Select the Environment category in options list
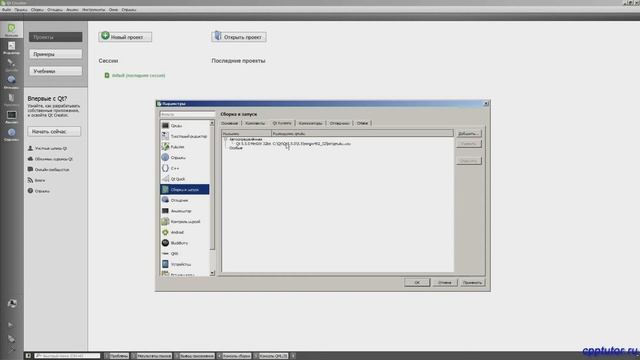640x360 pixels. 185,125
